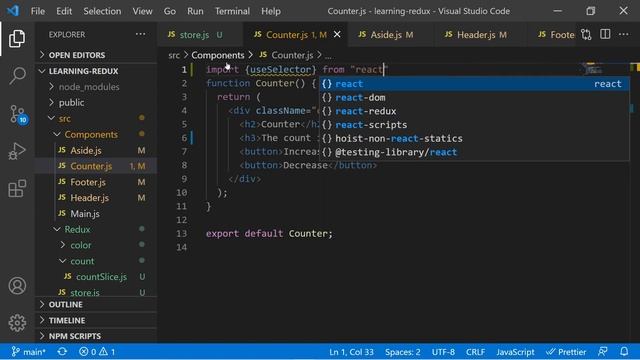Select react-dom autocomplete suggestion

pos(474,98)
